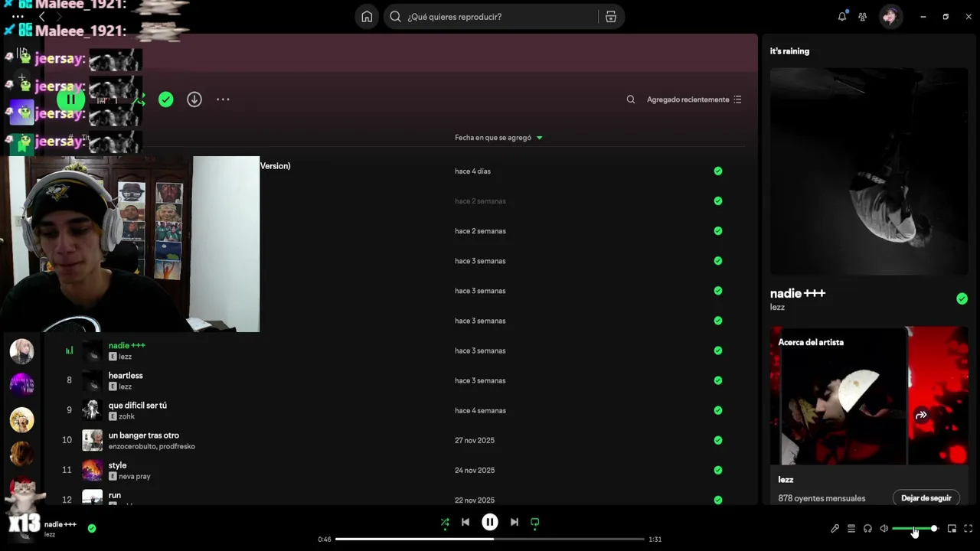The height and width of the screenshot is (551, 980).
Task: Toggle playlist saved checkmark in header
Action: pos(165,99)
